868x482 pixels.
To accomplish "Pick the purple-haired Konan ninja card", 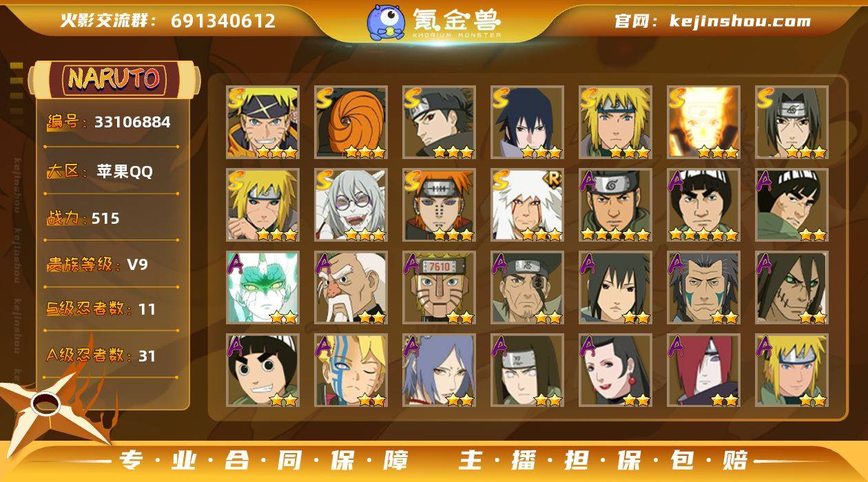I will 439,370.
